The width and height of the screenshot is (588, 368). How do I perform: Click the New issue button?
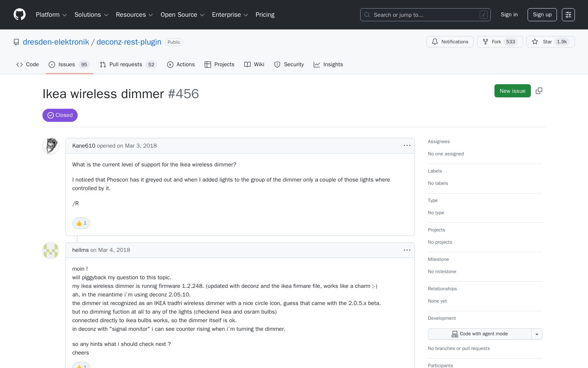coord(512,91)
